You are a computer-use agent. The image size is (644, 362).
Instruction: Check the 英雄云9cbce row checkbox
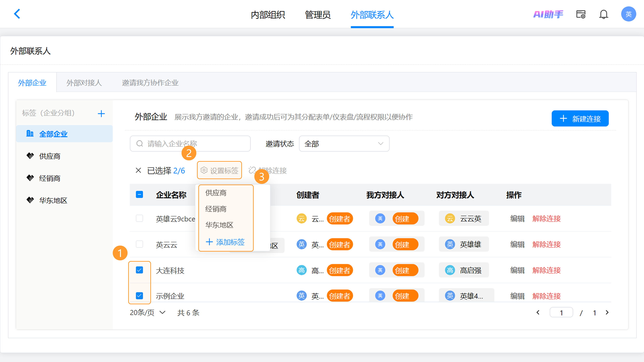(139, 218)
